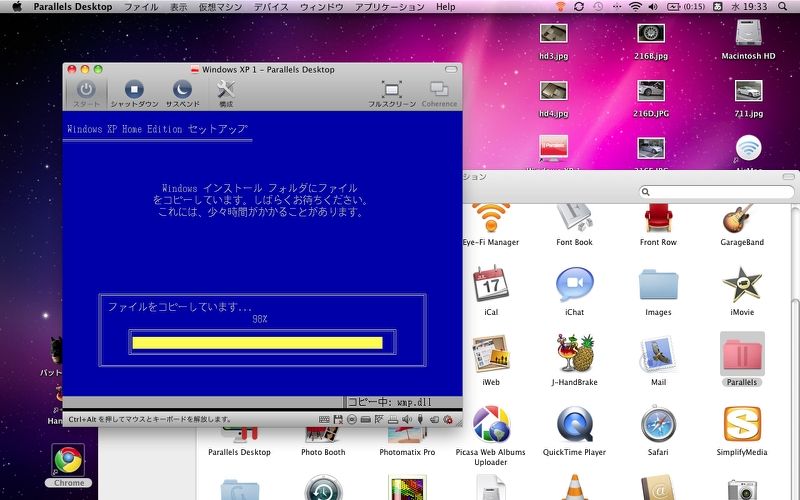This screenshot has width=800, height=500.
Task: Open Photomatix Pro application icon
Action: pos(407,435)
